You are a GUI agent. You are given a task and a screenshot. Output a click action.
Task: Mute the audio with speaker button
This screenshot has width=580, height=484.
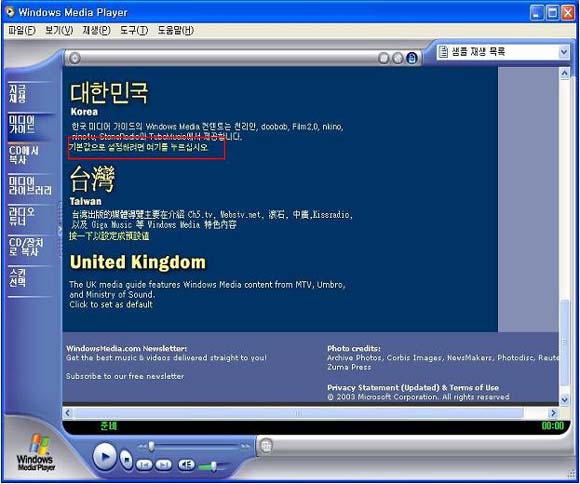point(187,465)
